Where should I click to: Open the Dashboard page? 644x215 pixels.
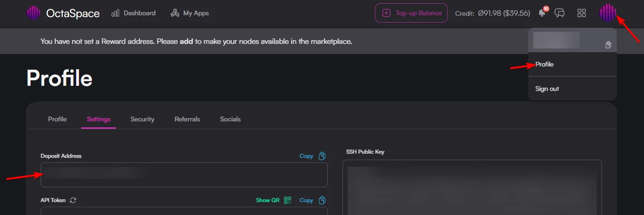pos(133,13)
